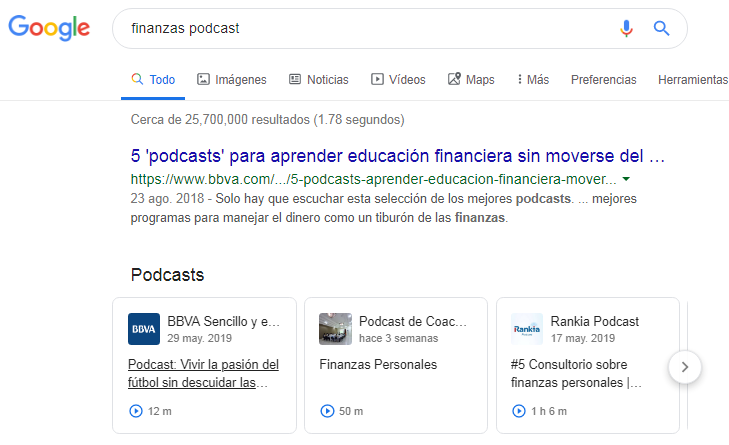
Task: Open '#5 Consultorio sobre finanzas personales' episode
Action: pyautogui.click(x=576, y=373)
